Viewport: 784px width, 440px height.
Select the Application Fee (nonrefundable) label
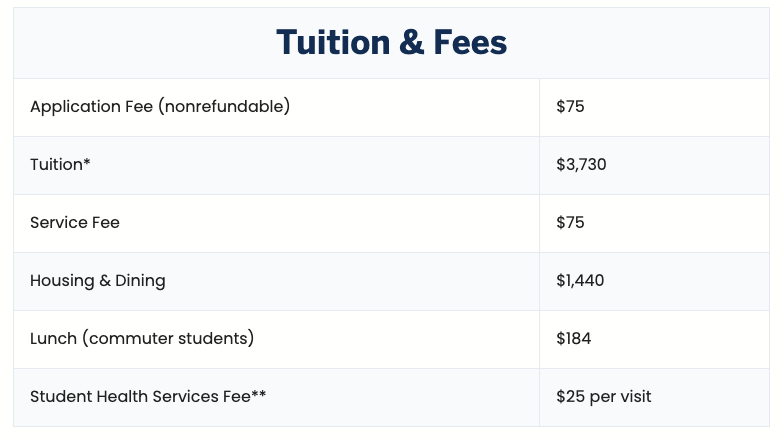tap(160, 106)
